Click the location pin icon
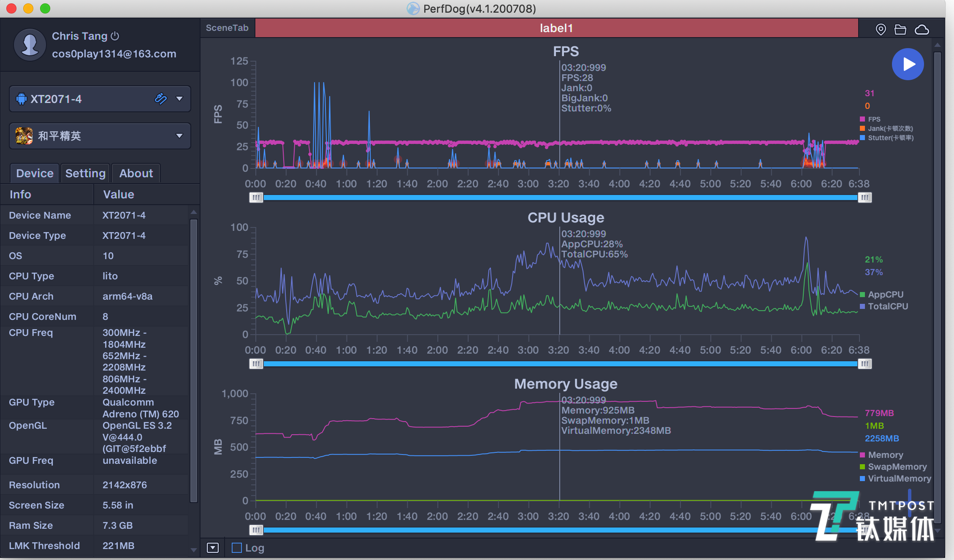The width and height of the screenshot is (954, 560). 881,29
